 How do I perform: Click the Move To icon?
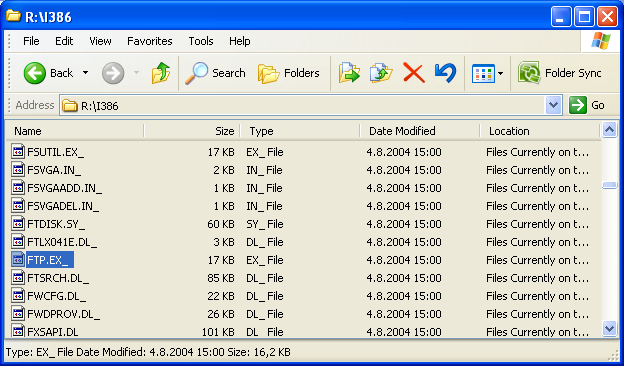tap(349, 73)
